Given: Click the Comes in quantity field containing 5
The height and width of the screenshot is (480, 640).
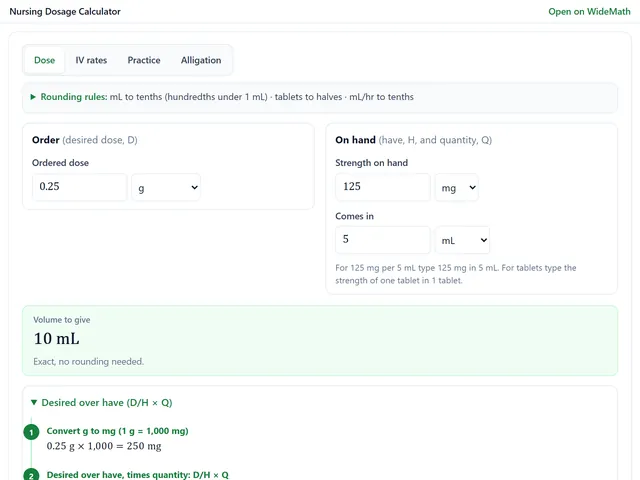Looking at the screenshot, I should 383,240.
